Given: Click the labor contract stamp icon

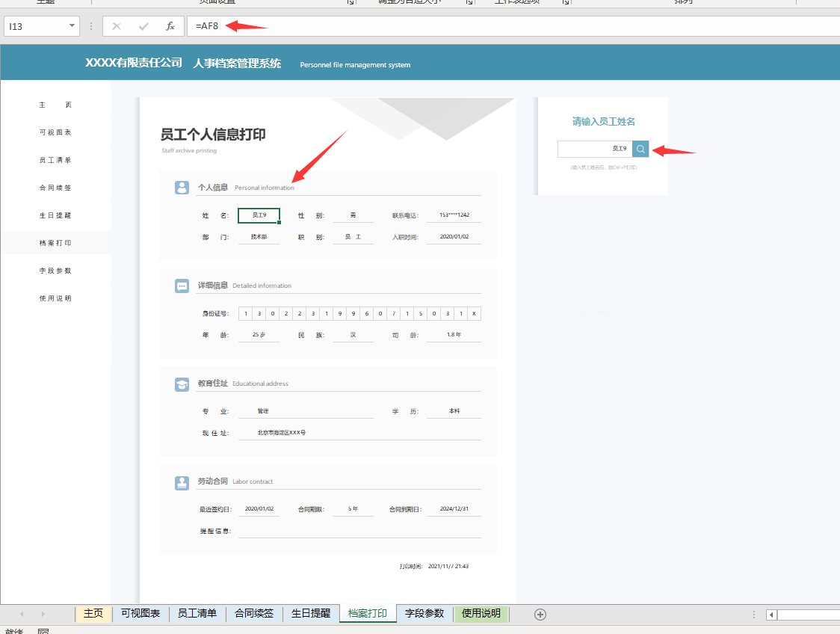Looking at the screenshot, I should (x=182, y=483).
